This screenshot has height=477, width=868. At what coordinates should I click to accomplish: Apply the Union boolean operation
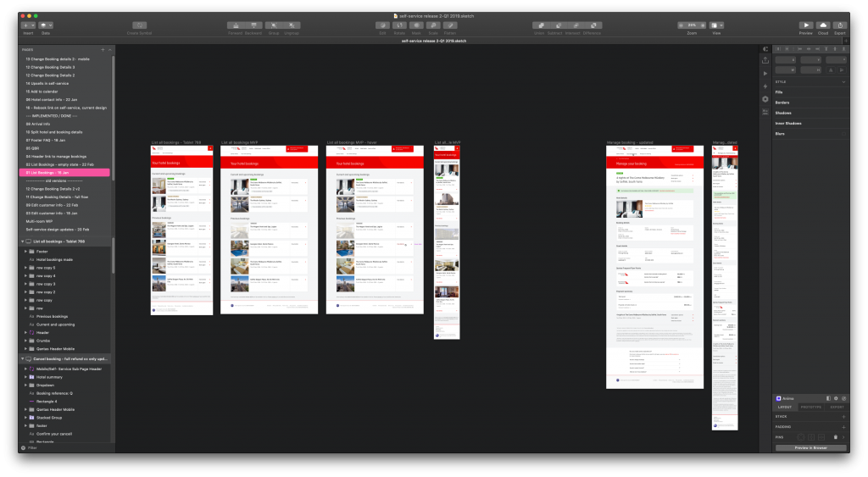(541, 25)
